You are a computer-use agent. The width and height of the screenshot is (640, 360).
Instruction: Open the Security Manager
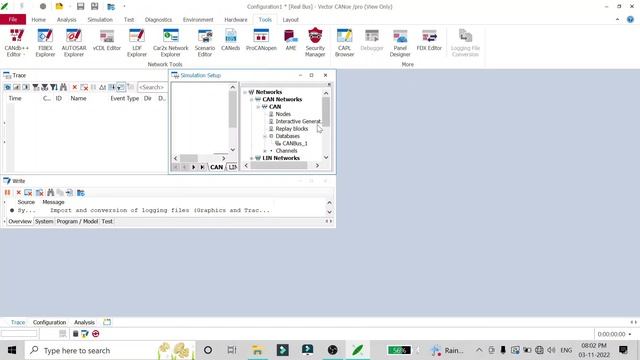click(315, 42)
